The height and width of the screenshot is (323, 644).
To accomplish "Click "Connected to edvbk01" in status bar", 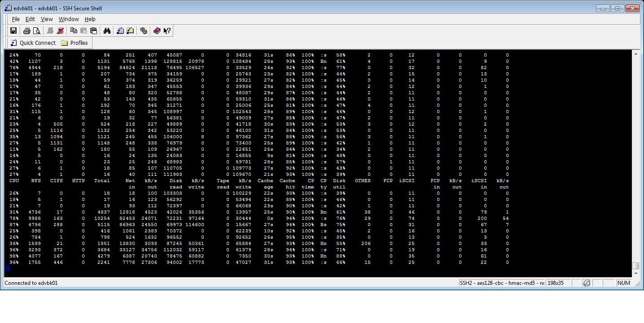I will coord(31,283).
